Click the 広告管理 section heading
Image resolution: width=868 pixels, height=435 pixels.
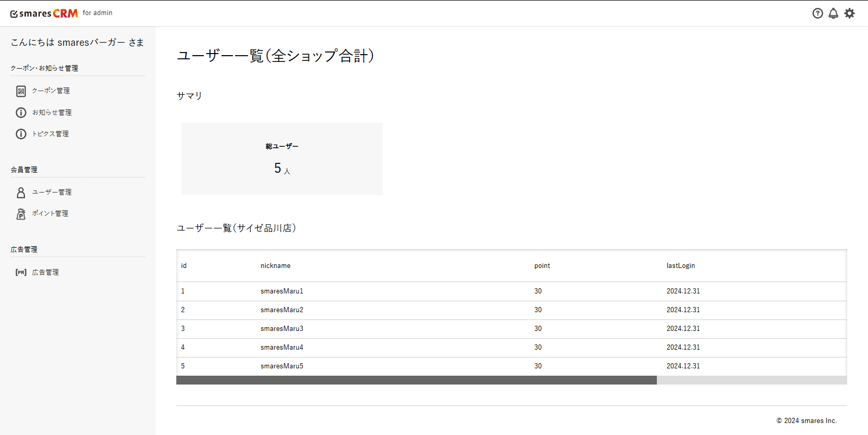[x=24, y=249]
